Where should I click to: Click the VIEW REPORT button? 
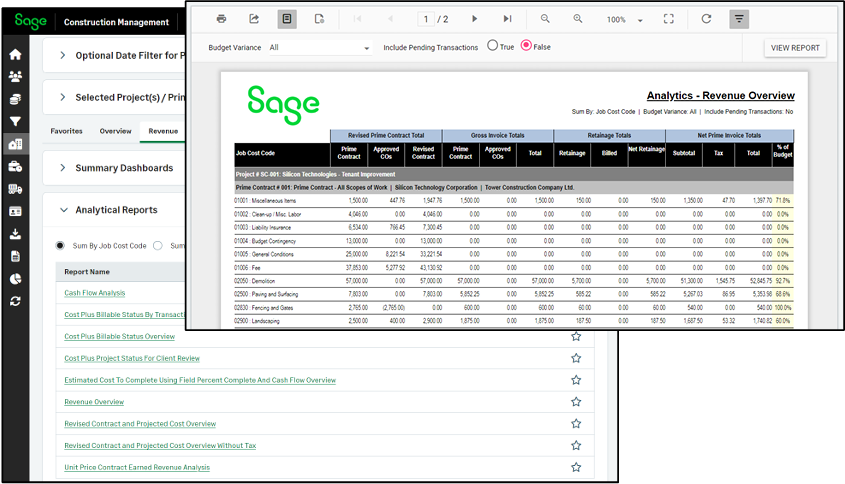[795, 48]
